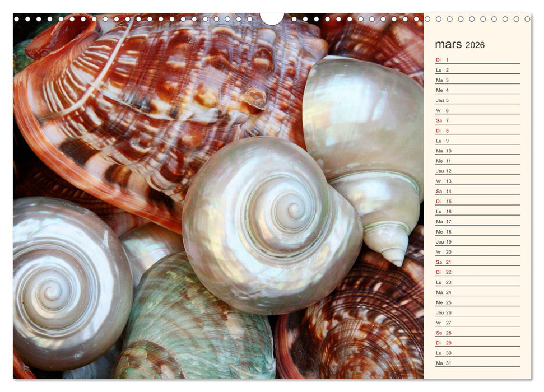Viewport: 544px width, 392px height.
Task: Click the Vr 13 date row
Action: (477, 181)
